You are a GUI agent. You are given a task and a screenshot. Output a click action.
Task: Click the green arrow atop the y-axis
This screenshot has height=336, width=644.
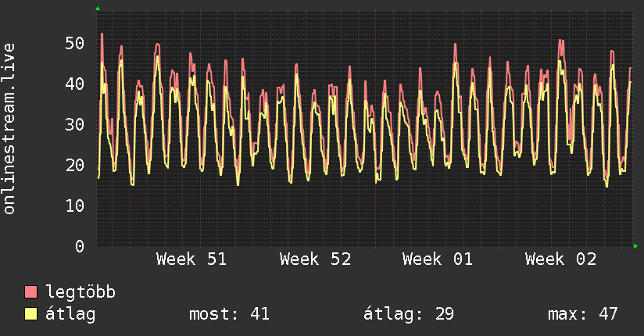[98, 9]
